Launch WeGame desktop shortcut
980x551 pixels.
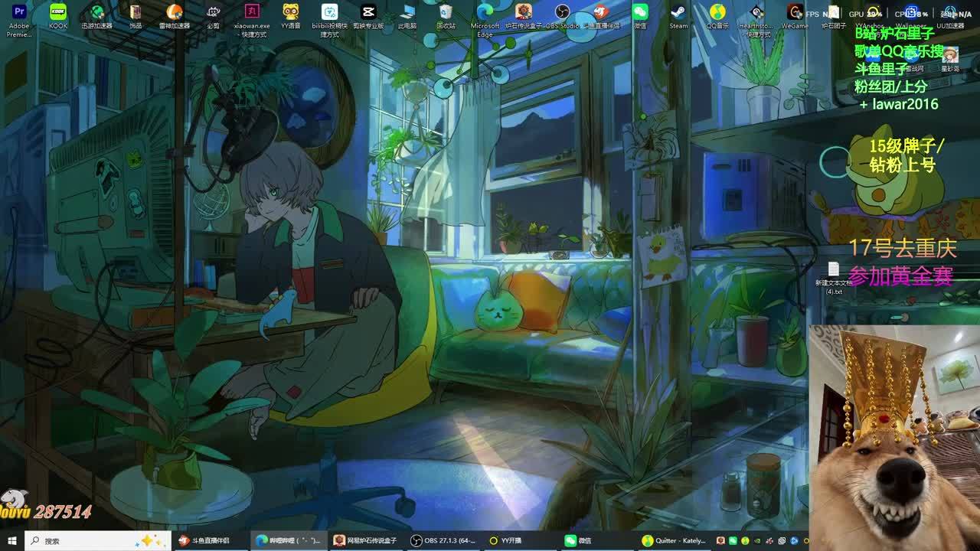tap(795, 13)
